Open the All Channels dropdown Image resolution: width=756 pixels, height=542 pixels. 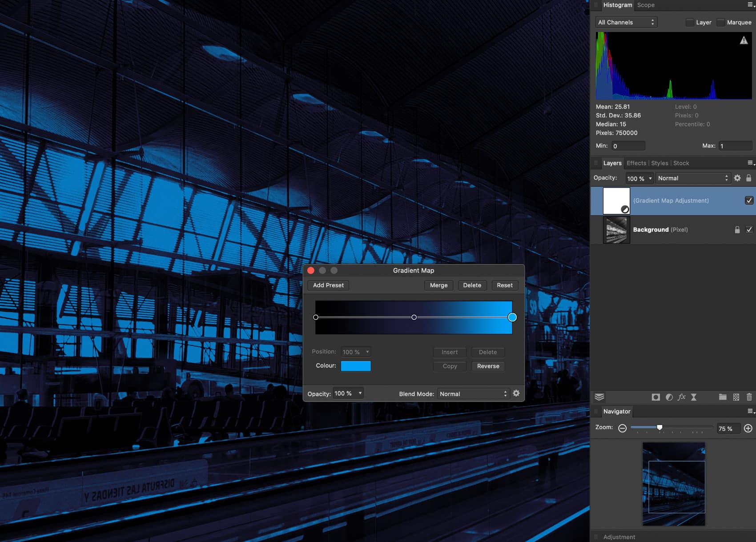[626, 22]
